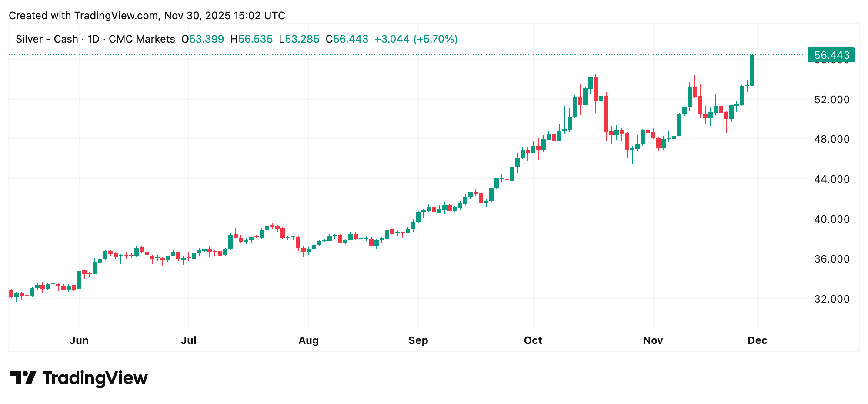The height and width of the screenshot is (404, 868).
Task: Click the close value 56.443 in the legend
Action: click(x=351, y=39)
